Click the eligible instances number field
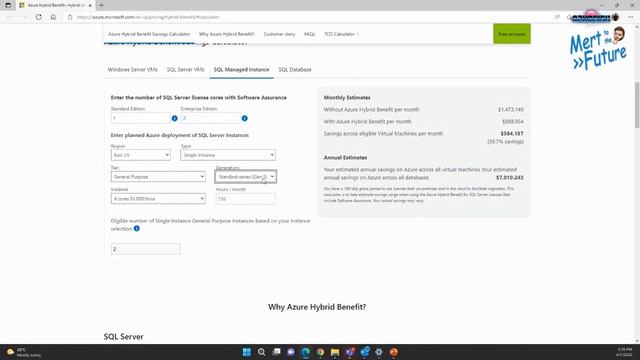640x360 pixels. point(145,249)
